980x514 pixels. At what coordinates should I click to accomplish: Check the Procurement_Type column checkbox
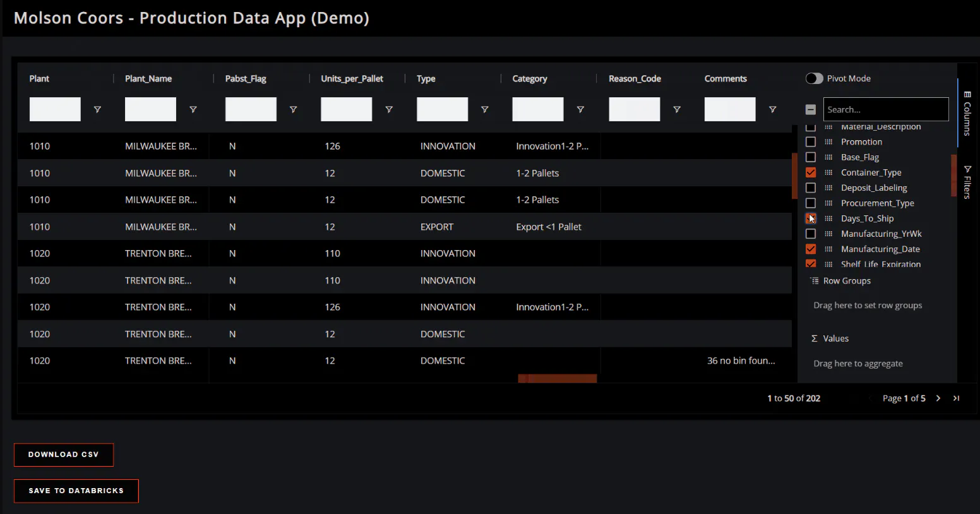[811, 203]
